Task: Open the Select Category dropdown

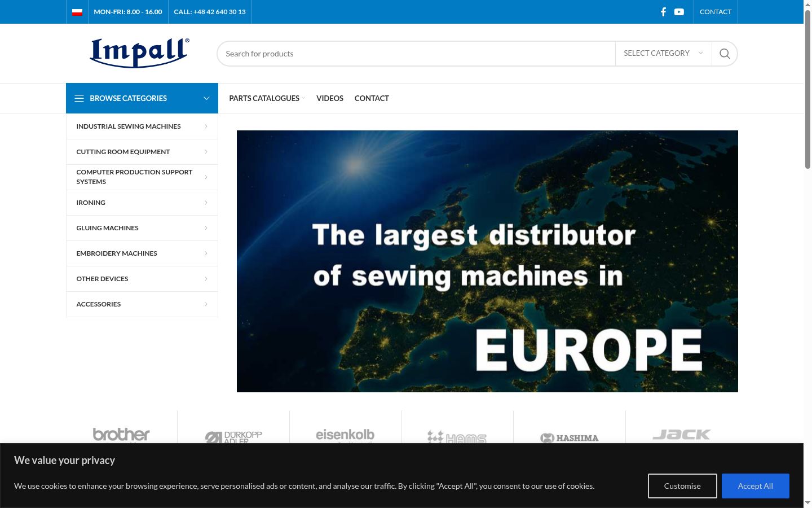Action: coord(663,54)
